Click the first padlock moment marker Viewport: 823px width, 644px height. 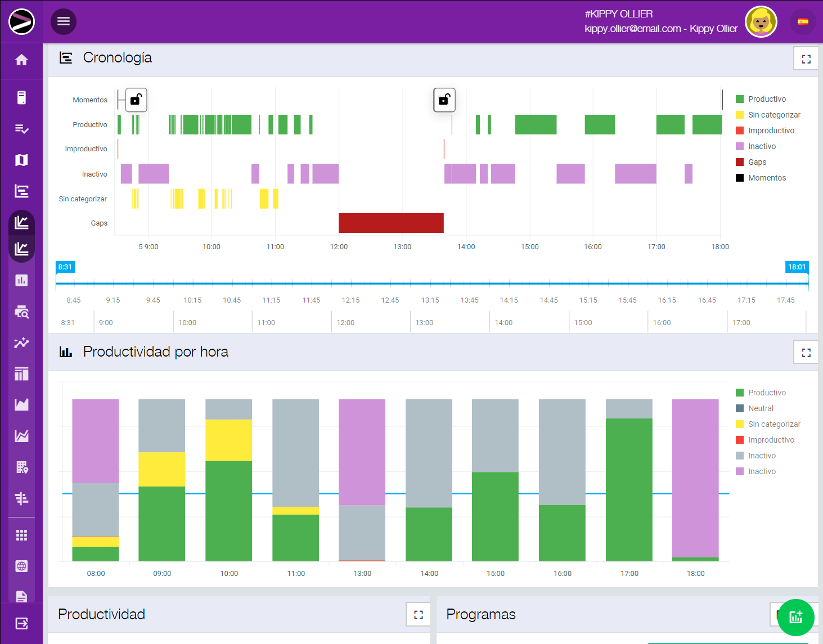tap(136, 100)
